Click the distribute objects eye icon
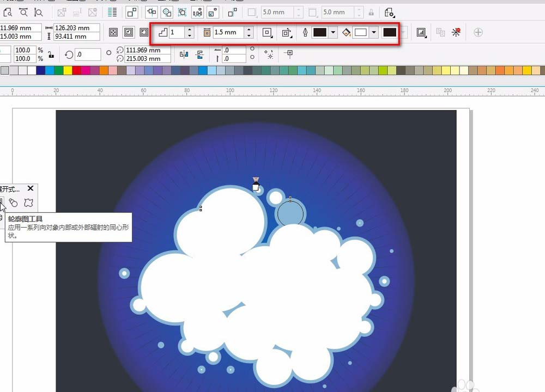The width and height of the screenshot is (545, 392). pyautogui.click(x=197, y=13)
